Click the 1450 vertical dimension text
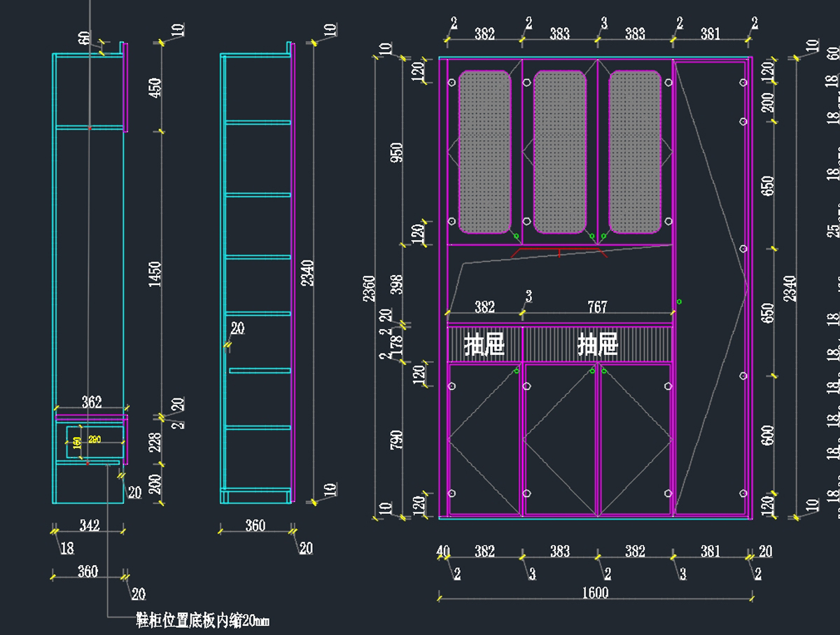Image resolution: width=840 pixels, height=635 pixels. pyautogui.click(x=155, y=274)
